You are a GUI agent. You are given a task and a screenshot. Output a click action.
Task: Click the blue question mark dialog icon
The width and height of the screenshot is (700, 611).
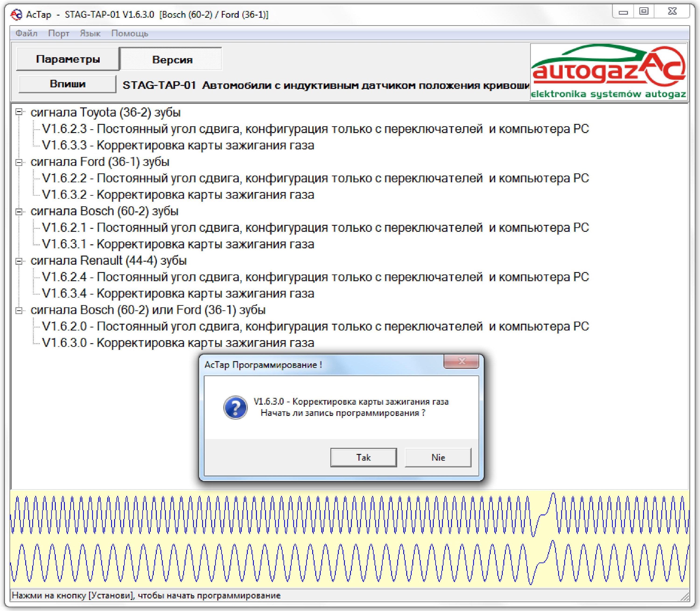(x=235, y=407)
